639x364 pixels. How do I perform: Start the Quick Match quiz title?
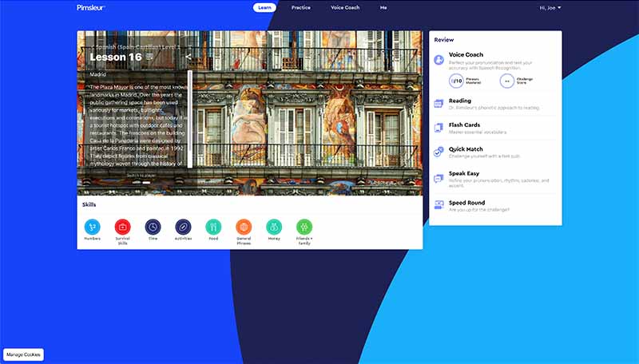(466, 149)
